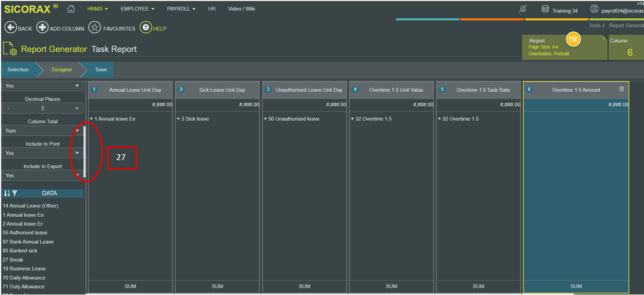Expand the '1 Annual leave Ee' column entry
Image resolution: width=644 pixels, height=295 pixels.
click(x=91, y=119)
